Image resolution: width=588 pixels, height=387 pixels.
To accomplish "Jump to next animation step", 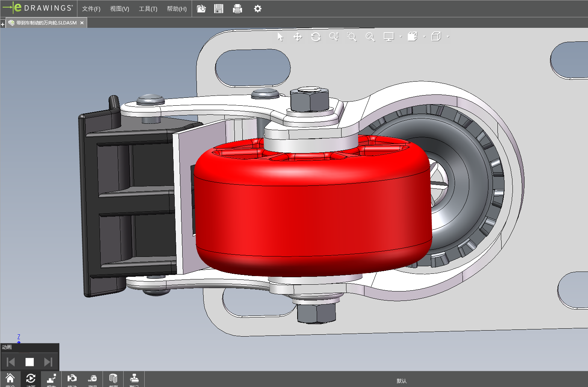I will [x=48, y=362].
